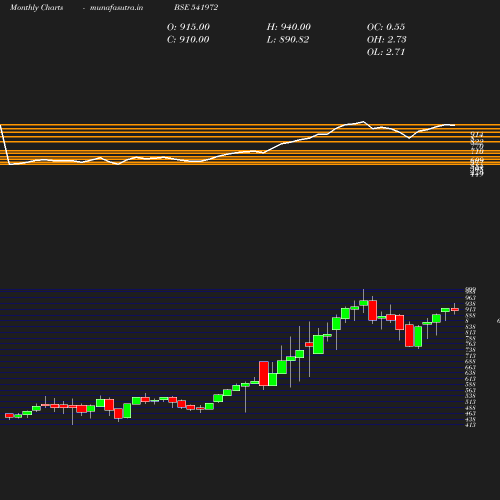The width and height of the screenshot is (500, 500).
Task: Click the 838 price axis label
Action: point(470,327)
